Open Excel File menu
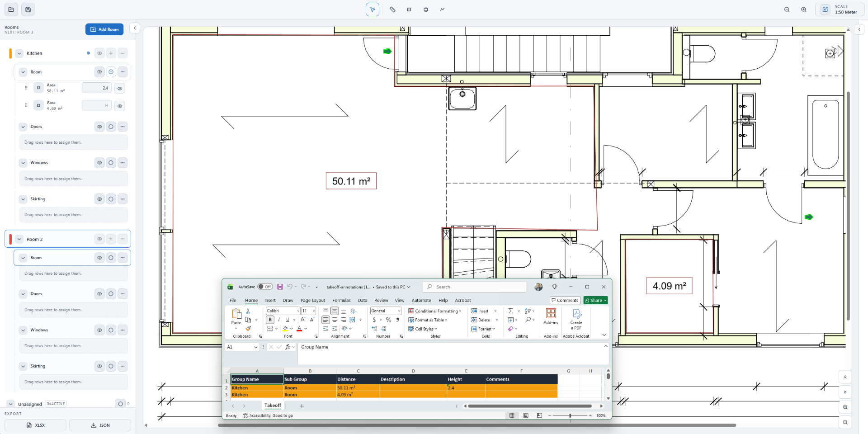 tap(233, 300)
